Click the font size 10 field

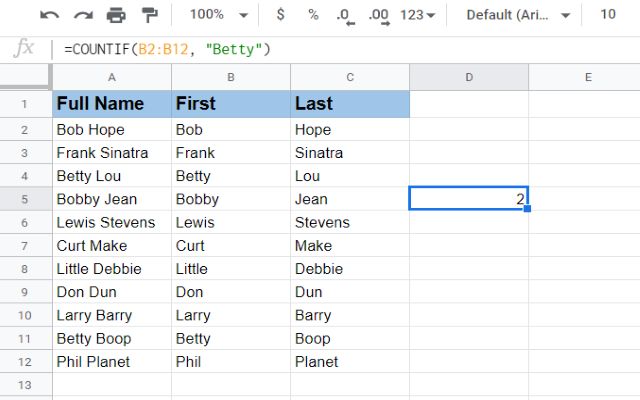[608, 15]
